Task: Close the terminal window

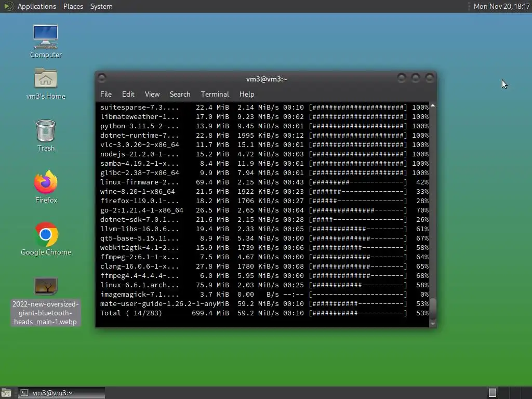Action: [430, 78]
